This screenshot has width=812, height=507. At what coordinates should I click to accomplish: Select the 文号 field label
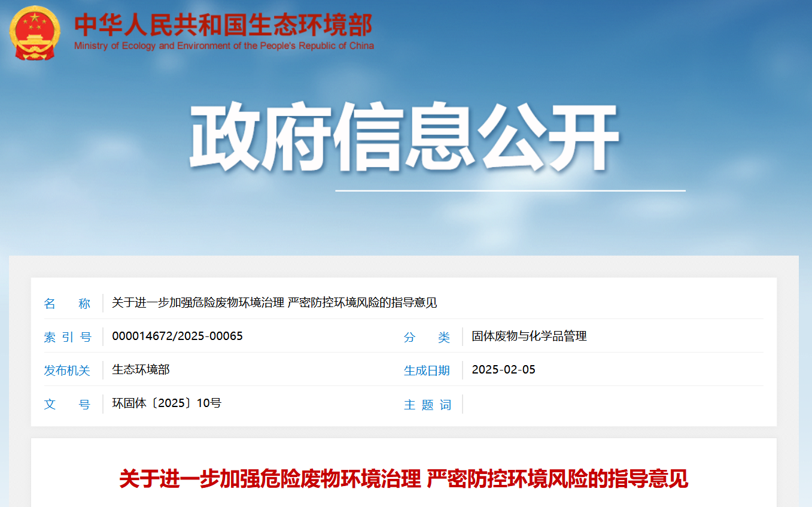point(67,404)
